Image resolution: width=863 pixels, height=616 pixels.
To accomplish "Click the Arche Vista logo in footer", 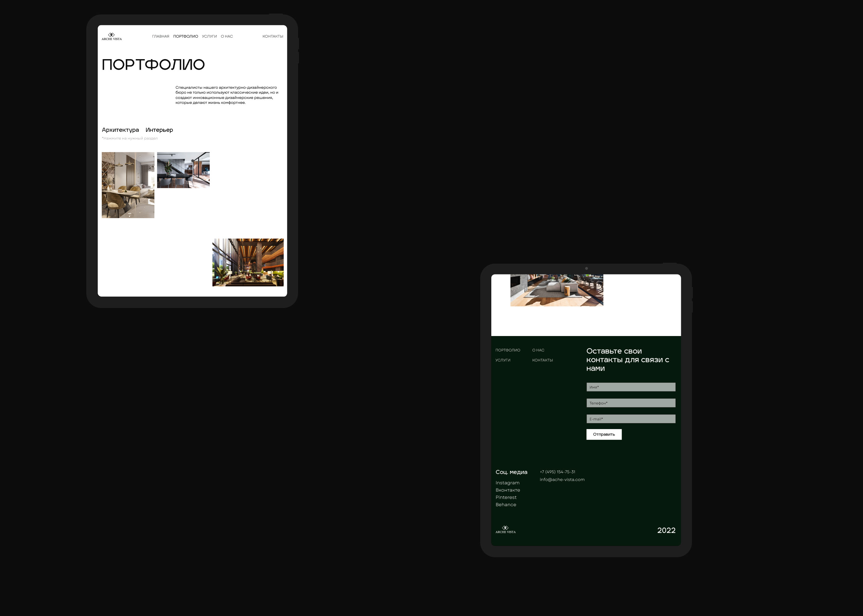I will pos(505,529).
